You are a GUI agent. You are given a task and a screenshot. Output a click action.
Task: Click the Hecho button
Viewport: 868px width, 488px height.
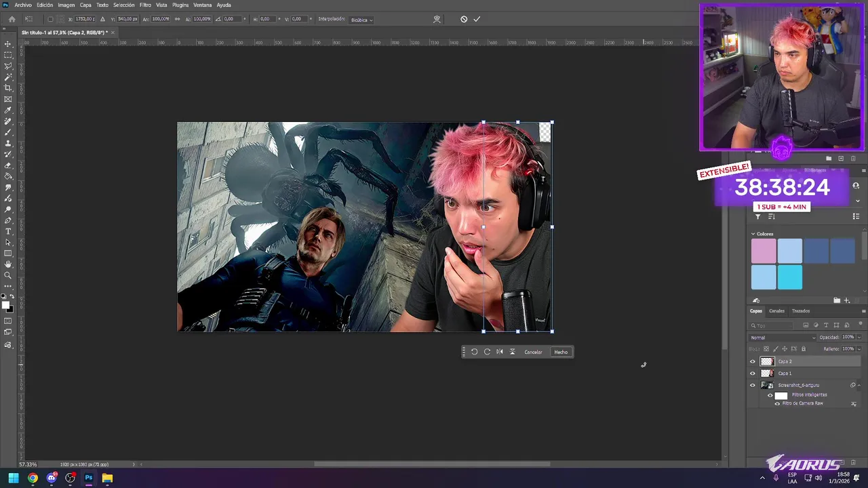pos(561,352)
